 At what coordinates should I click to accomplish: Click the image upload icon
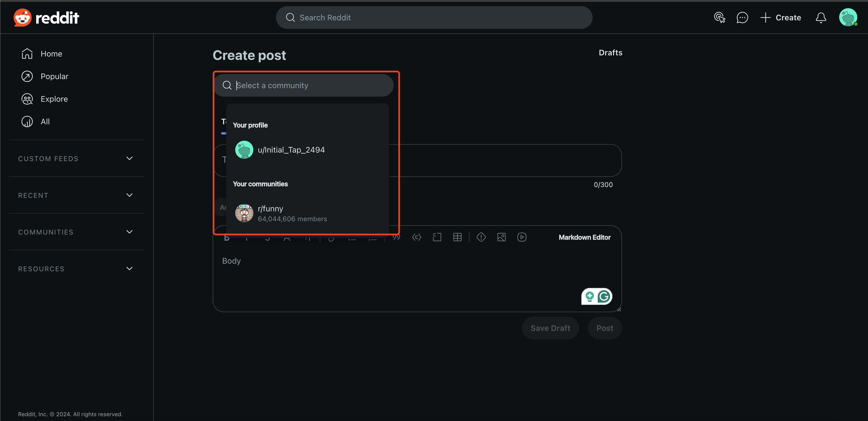tap(501, 237)
